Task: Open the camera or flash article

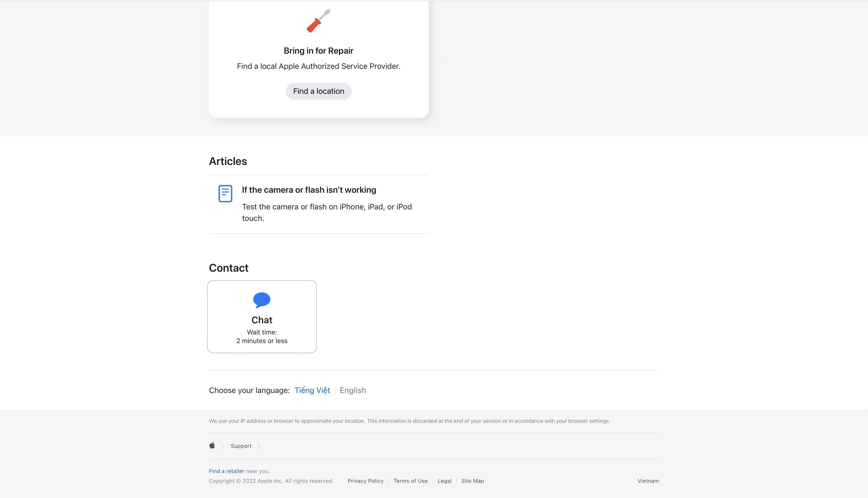Action: 309,190
